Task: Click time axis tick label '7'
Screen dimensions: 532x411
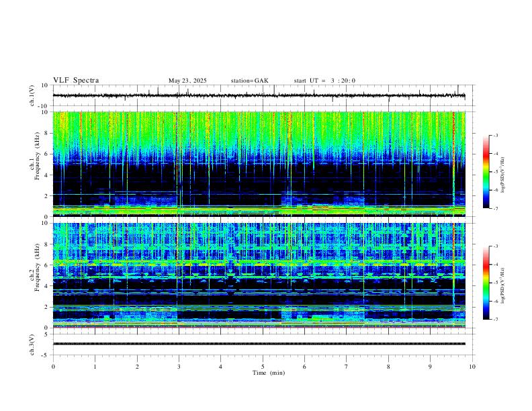Action: pyautogui.click(x=347, y=367)
